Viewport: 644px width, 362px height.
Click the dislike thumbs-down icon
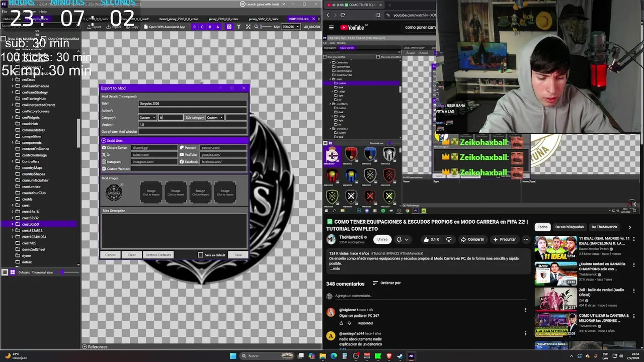point(449,239)
